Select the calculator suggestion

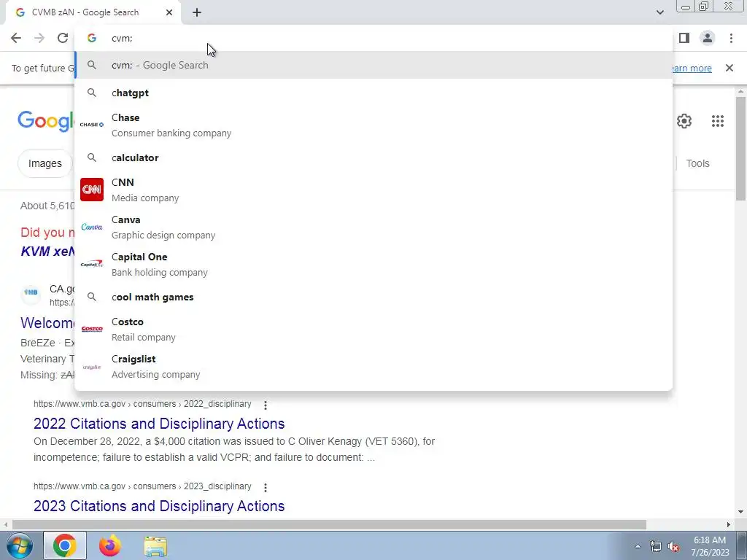pyautogui.click(x=373, y=157)
